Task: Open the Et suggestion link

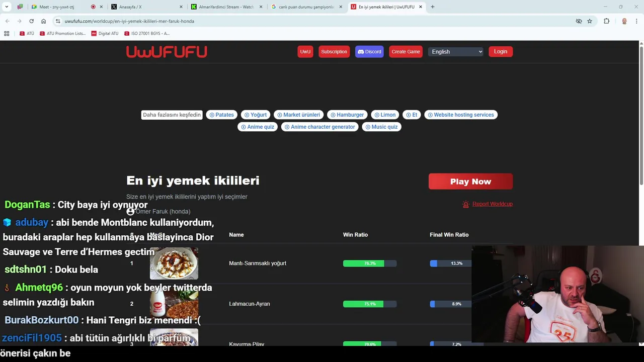Action: click(412, 115)
